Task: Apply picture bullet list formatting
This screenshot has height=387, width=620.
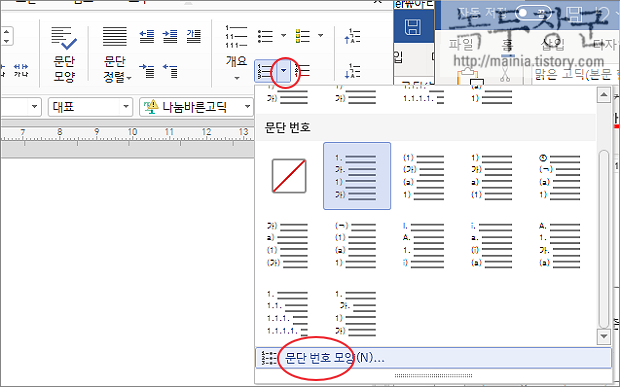Action: coord(302,36)
